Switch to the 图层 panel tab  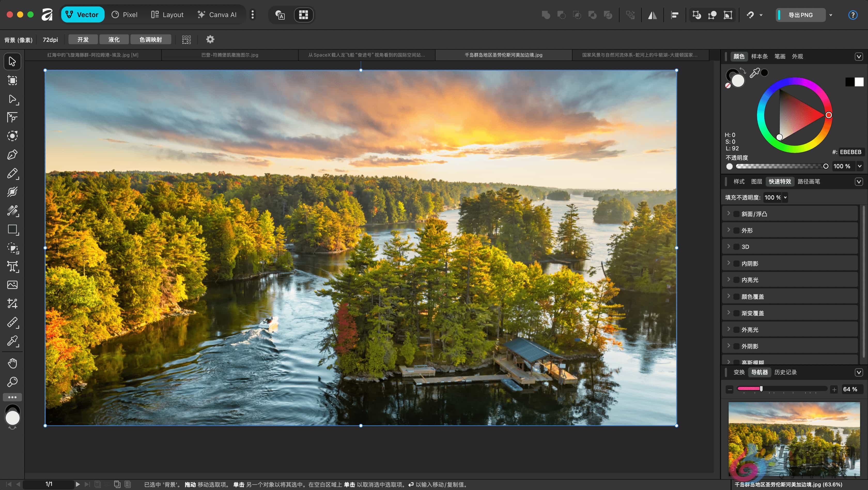pos(756,182)
